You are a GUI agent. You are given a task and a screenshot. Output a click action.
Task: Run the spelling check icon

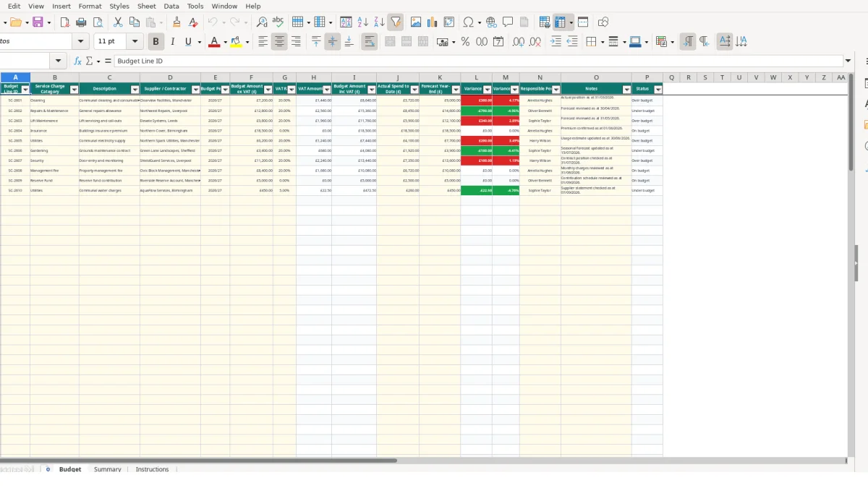coord(278,22)
